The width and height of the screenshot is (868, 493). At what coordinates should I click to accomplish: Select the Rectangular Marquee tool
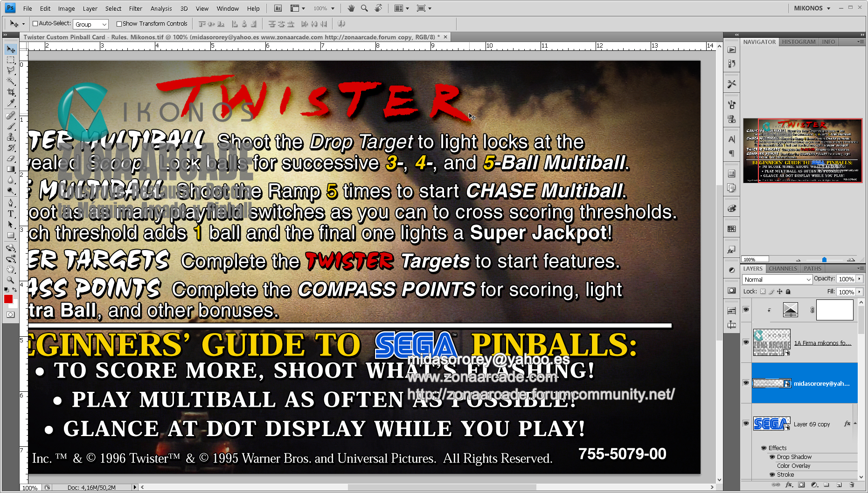point(11,60)
